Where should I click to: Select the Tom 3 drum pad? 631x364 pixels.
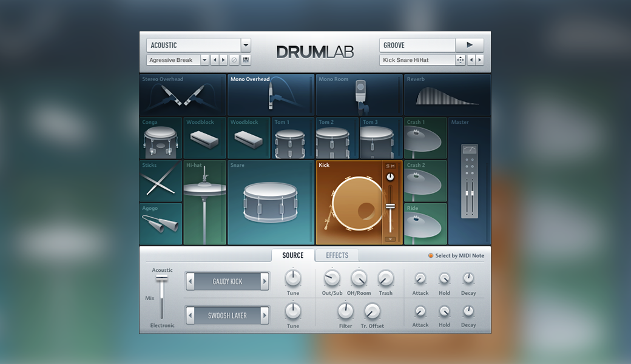tap(381, 138)
